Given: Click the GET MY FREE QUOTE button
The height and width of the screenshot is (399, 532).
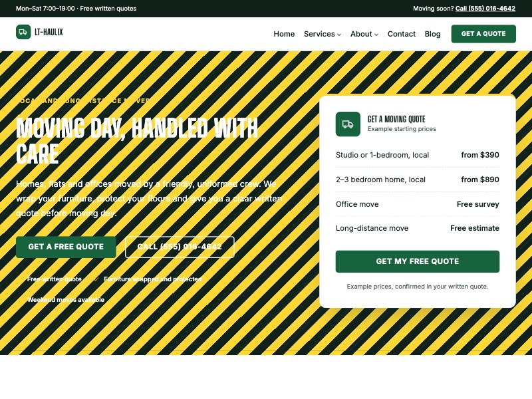Looking at the screenshot, I should click(418, 261).
